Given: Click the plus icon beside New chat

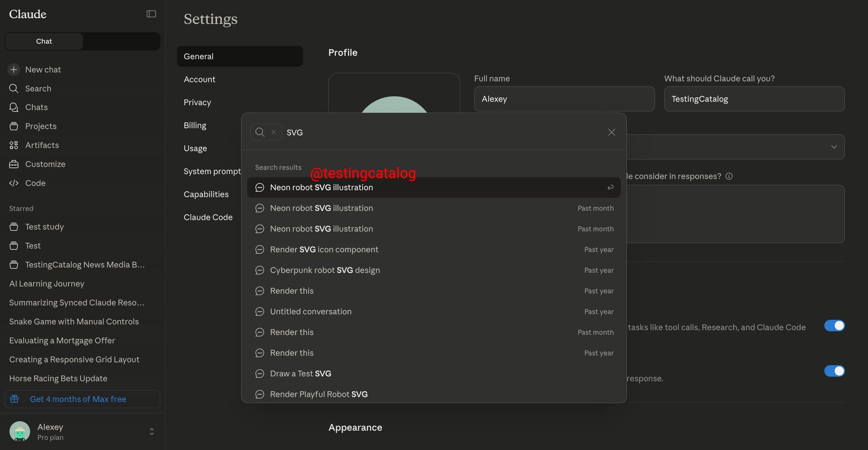Looking at the screenshot, I should tap(14, 69).
